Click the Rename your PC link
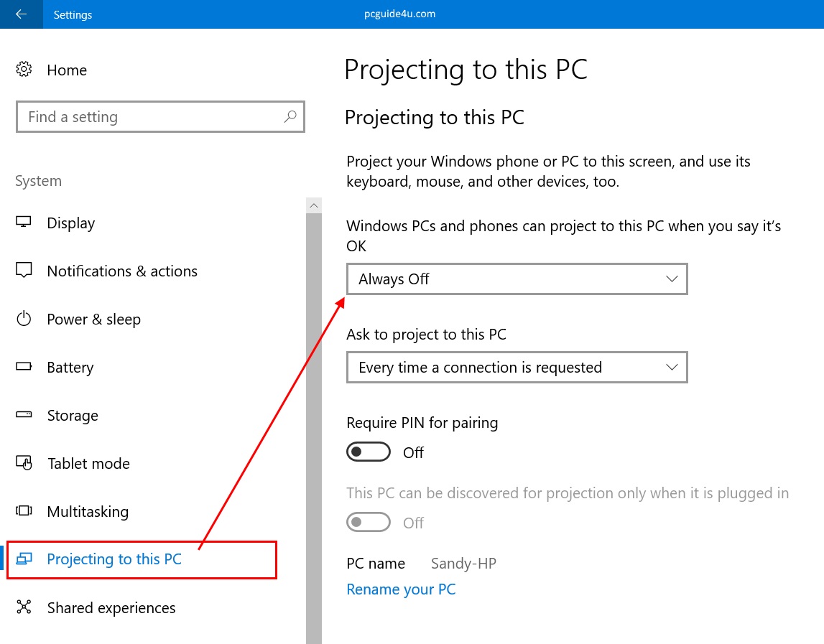 [x=401, y=589]
